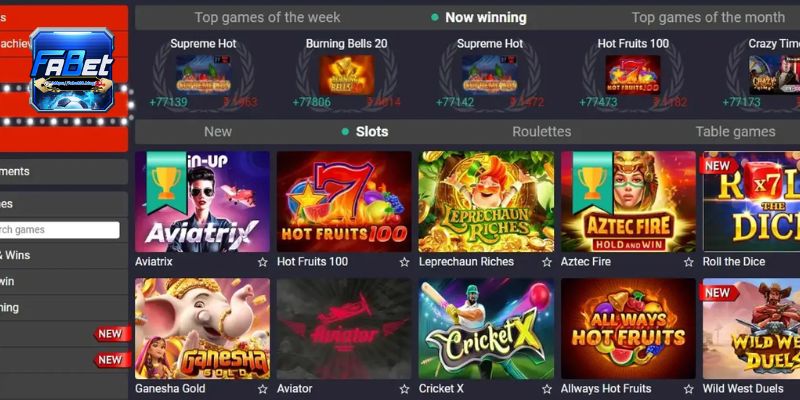Switch to the Roulettes tab
The height and width of the screenshot is (400, 800).
point(541,132)
